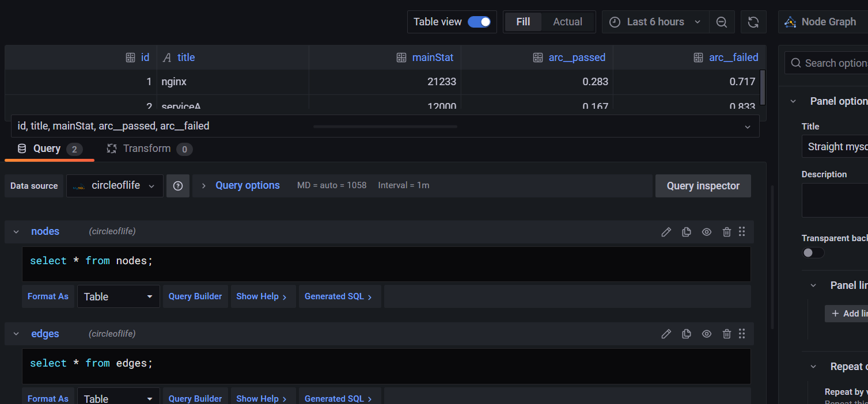Open the frame selector dropdown listing columns
This screenshot has height=404, width=868.
[385, 126]
